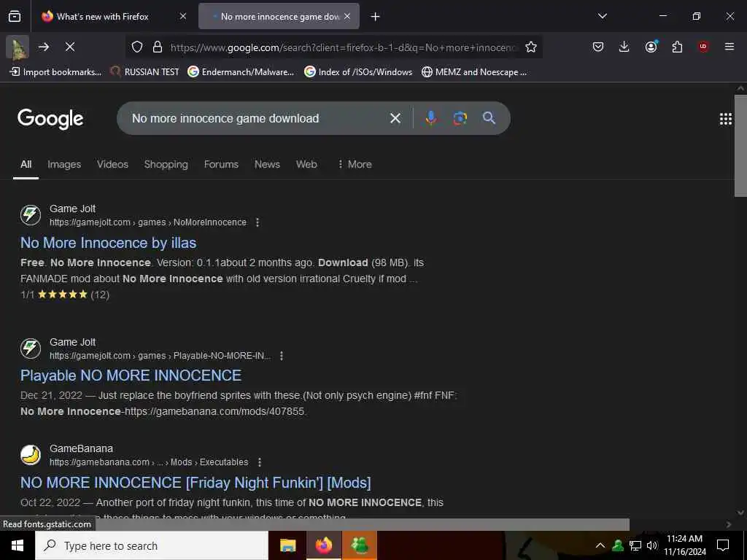Expand the list all tabs chevron

click(603, 16)
